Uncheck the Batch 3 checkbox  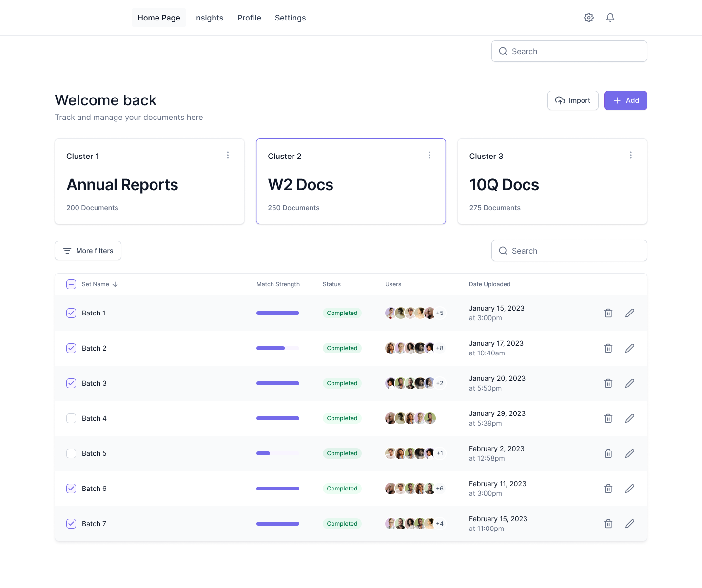click(x=71, y=383)
